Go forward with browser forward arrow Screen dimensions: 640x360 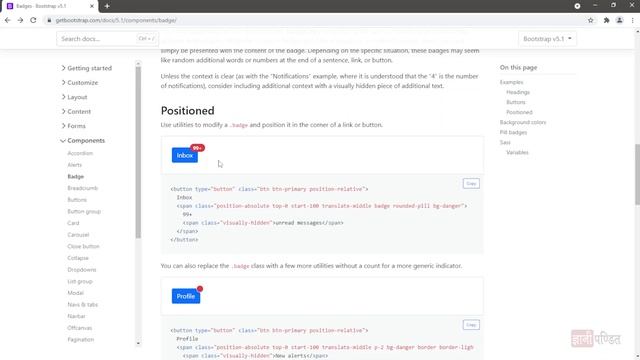[x=20, y=20]
